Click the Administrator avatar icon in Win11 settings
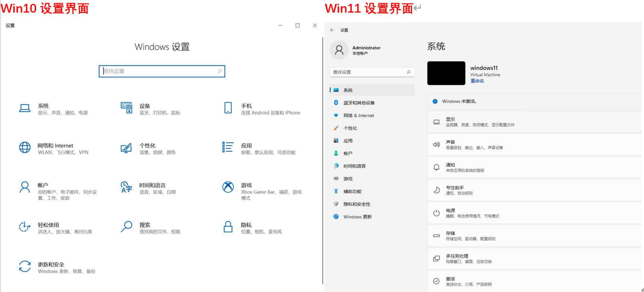The image size is (644, 292). coord(339,50)
